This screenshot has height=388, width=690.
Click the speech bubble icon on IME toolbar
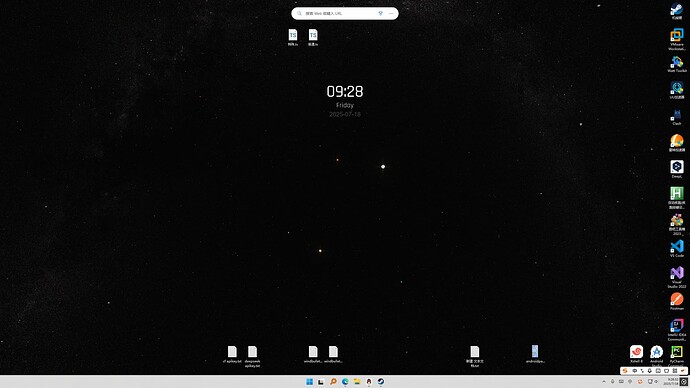pos(635,371)
